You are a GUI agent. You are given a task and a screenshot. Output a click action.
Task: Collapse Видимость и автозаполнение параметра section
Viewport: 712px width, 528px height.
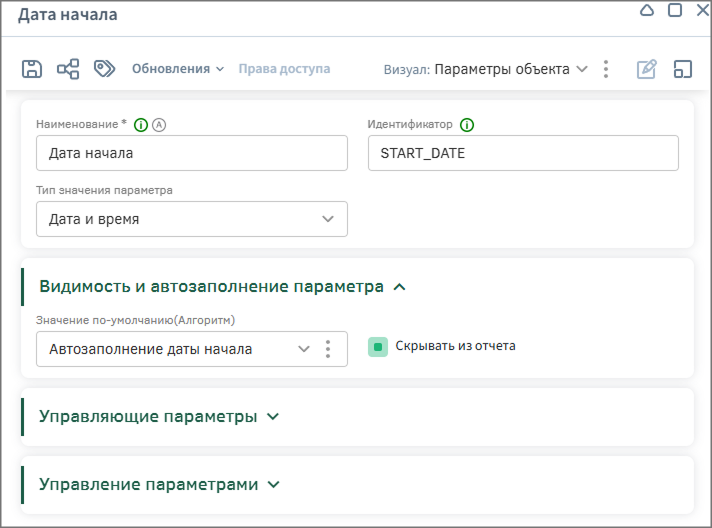point(400,286)
